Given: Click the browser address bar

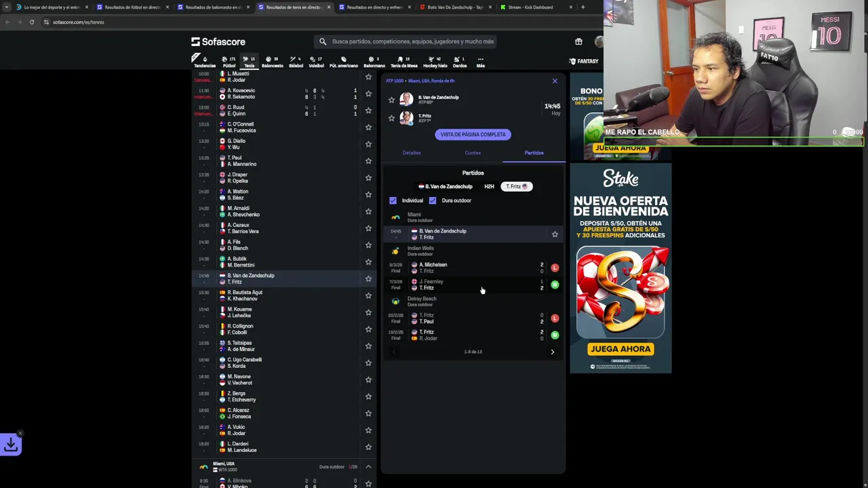Looking at the screenshot, I should [319, 22].
